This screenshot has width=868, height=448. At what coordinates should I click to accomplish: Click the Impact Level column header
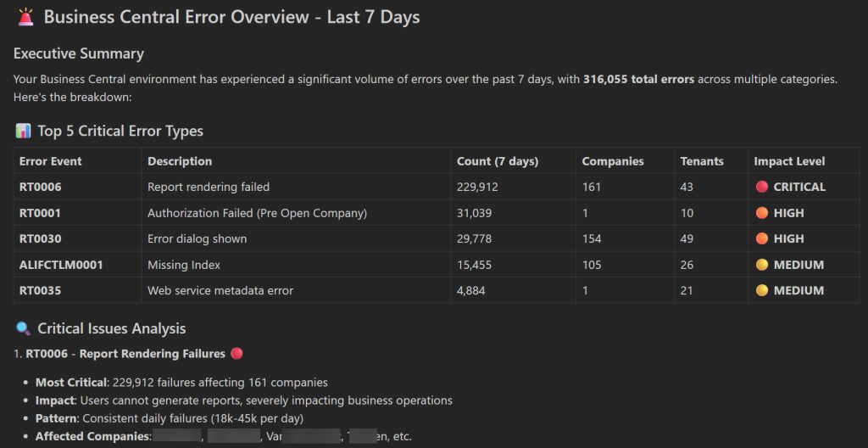[x=789, y=161]
